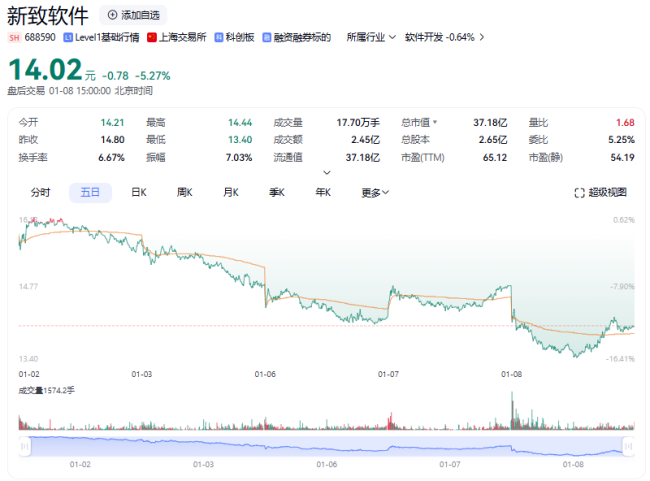Screen dimensions: 650x481
Task: Click the 融资融券标的 badge icon
Action: point(267,38)
